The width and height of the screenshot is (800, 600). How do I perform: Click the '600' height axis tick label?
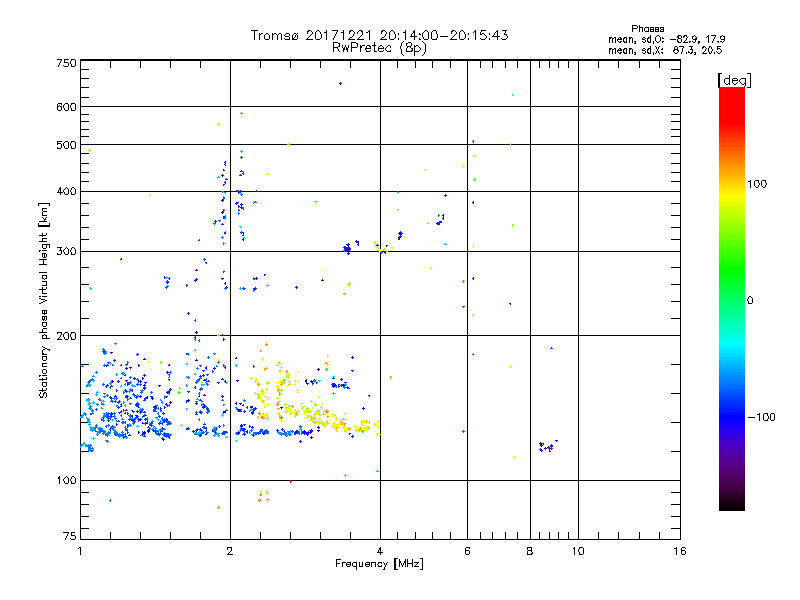pos(66,107)
